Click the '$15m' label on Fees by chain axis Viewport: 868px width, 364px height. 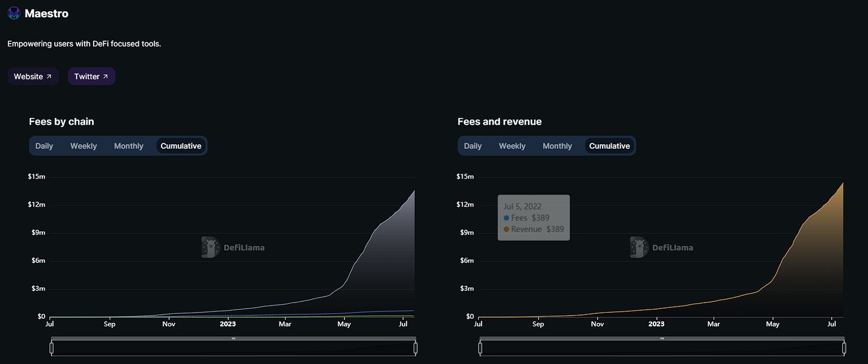click(36, 177)
